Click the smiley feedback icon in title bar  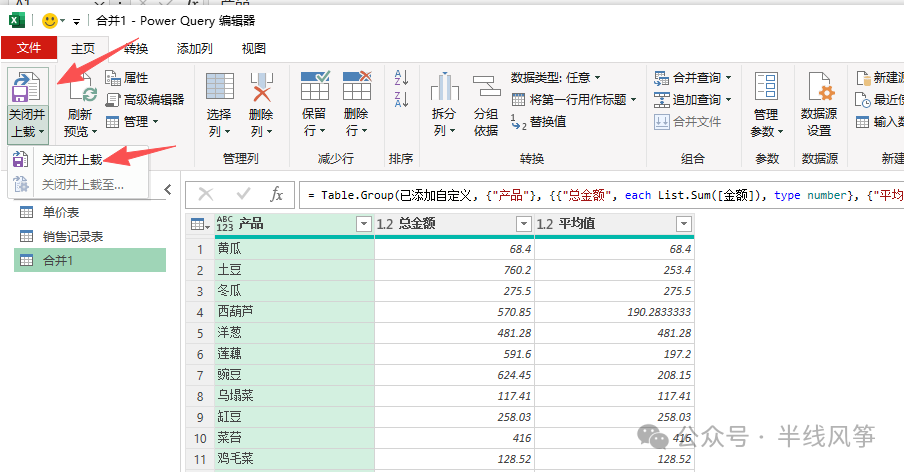50,21
